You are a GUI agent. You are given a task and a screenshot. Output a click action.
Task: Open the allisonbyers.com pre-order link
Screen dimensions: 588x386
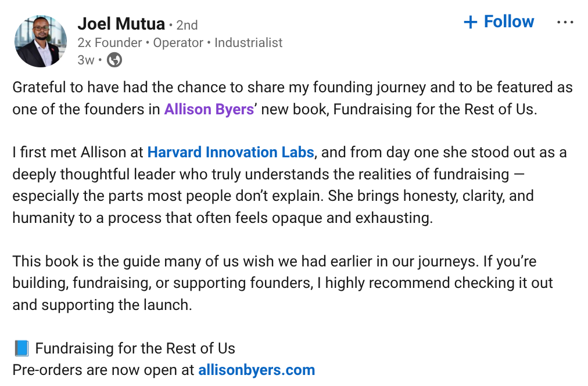pos(256,370)
